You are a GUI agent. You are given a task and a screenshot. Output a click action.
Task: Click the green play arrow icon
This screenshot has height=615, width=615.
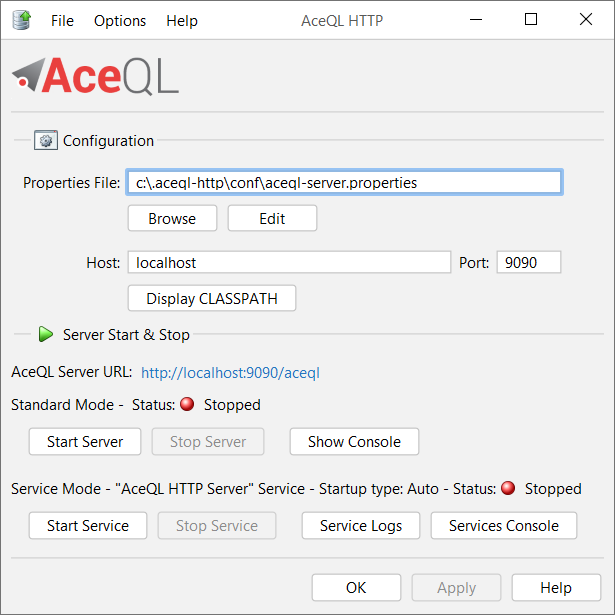coord(46,334)
